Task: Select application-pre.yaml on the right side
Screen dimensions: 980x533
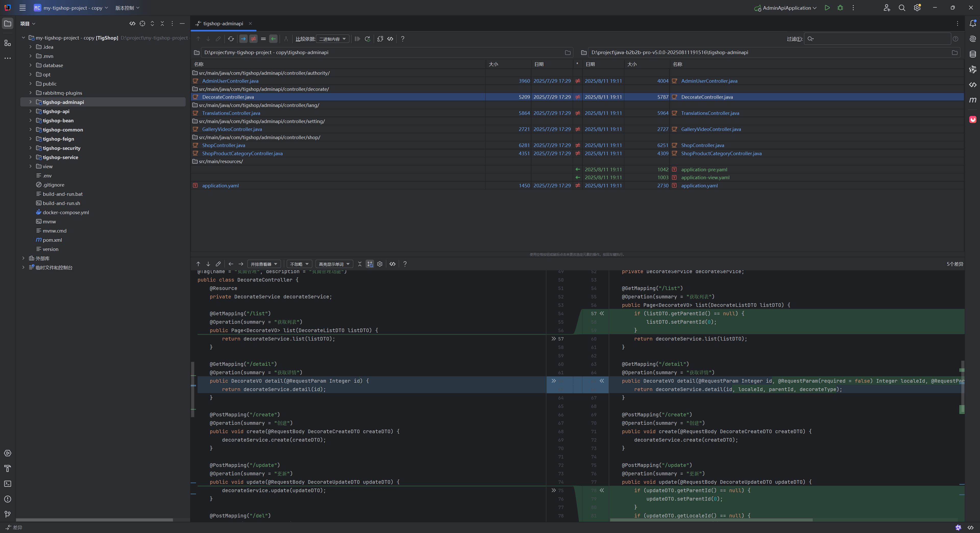Action: [704, 170]
